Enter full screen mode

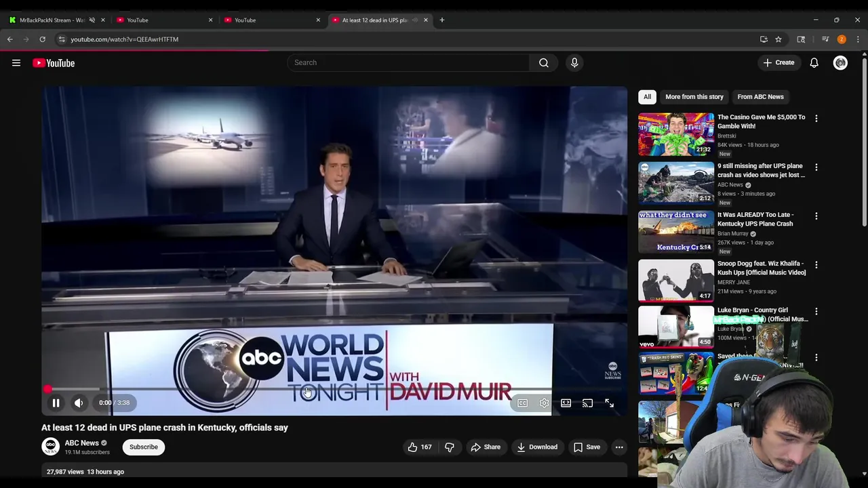[x=609, y=403]
